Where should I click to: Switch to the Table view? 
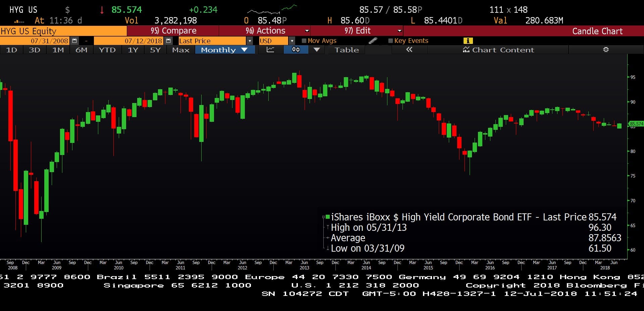pos(346,50)
